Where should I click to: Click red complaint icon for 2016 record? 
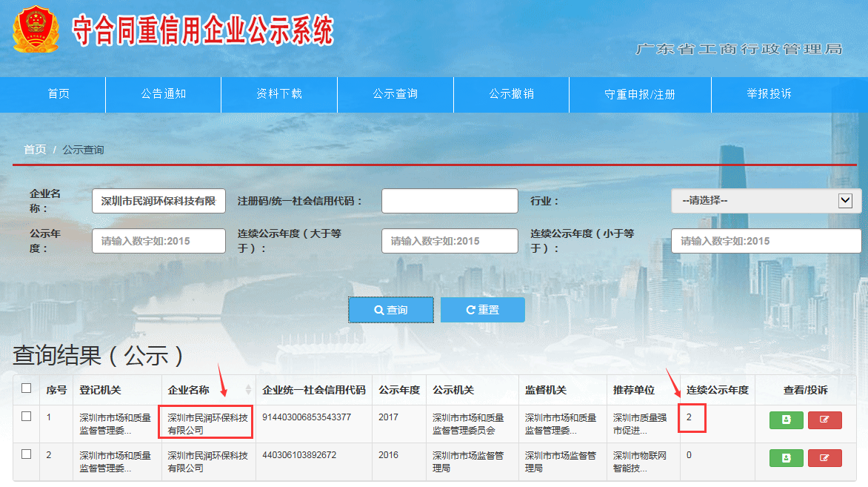(824, 457)
